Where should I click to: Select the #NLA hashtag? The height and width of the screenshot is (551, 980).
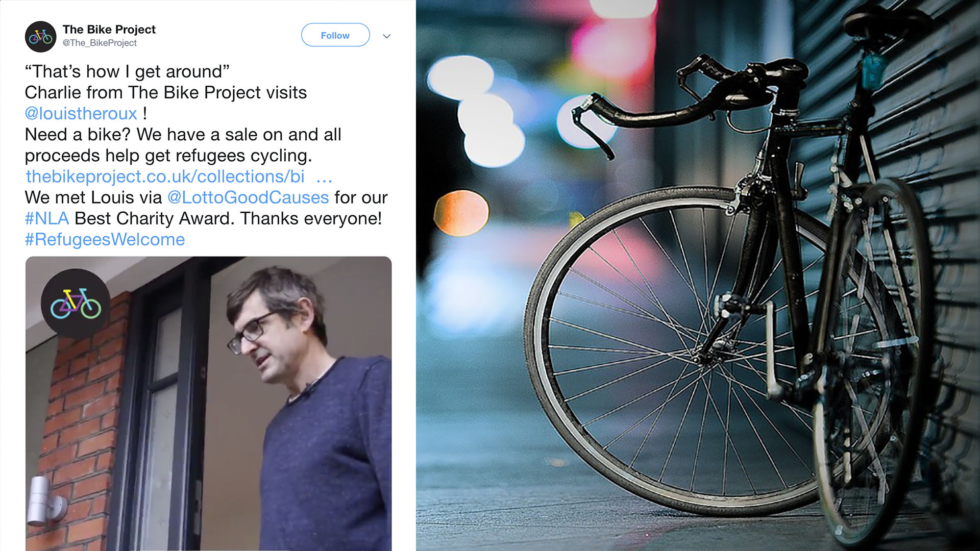47,218
